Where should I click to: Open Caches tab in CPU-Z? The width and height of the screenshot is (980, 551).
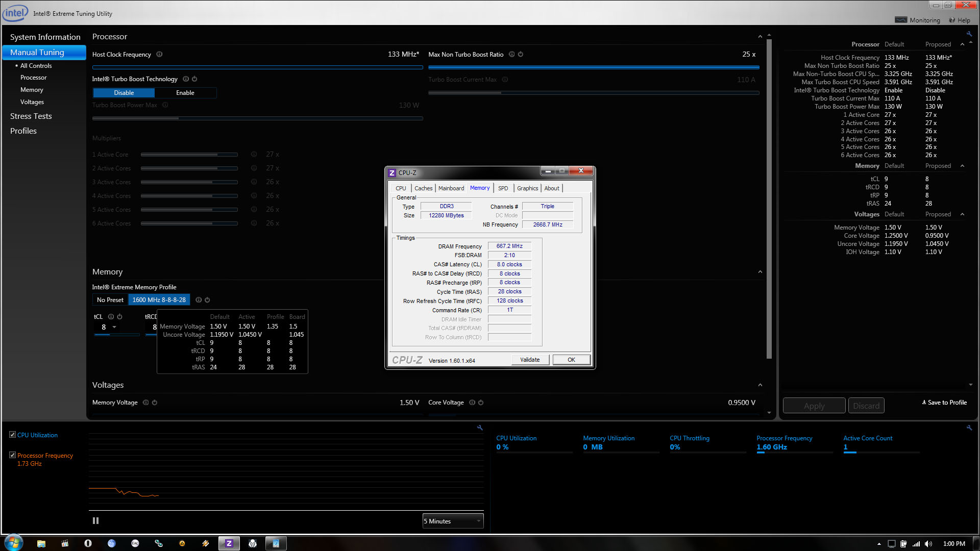pyautogui.click(x=423, y=188)
